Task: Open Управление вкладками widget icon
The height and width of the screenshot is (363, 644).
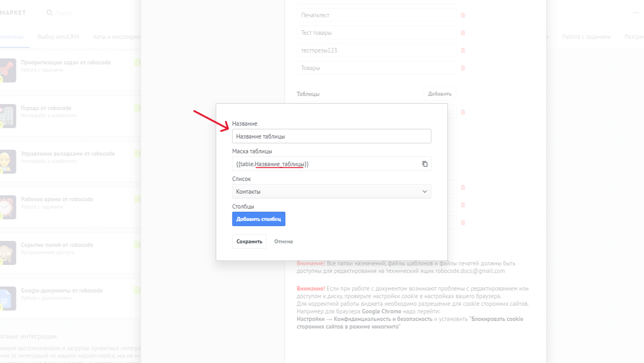Action: [x=8, y=162]
